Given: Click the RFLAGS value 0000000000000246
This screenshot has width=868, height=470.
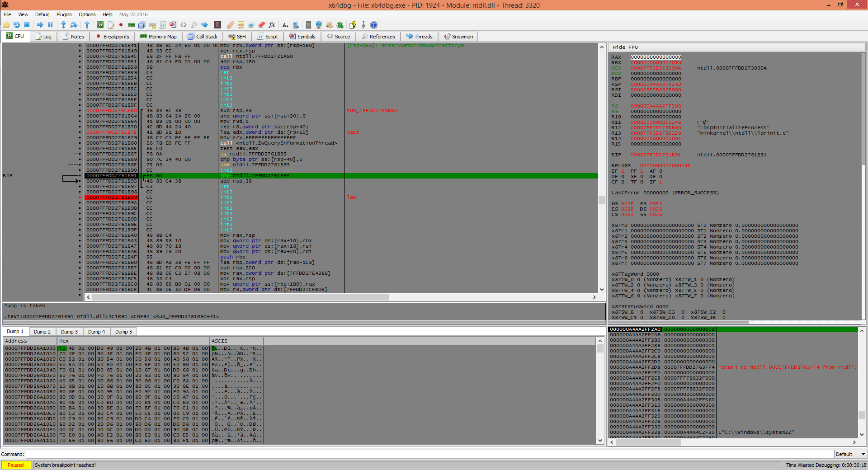Looking at the screenshot, I should point(665,166).
